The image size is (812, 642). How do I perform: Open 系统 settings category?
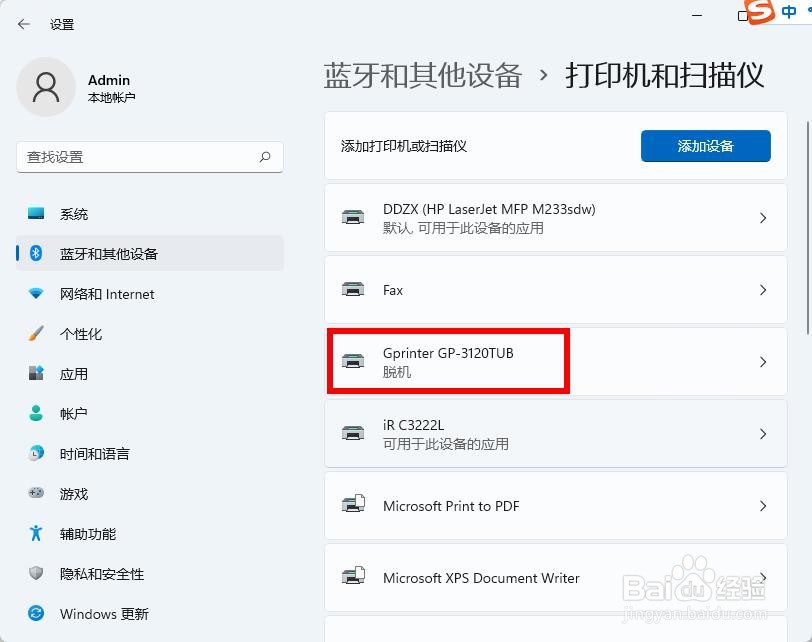tap(150, 213)
